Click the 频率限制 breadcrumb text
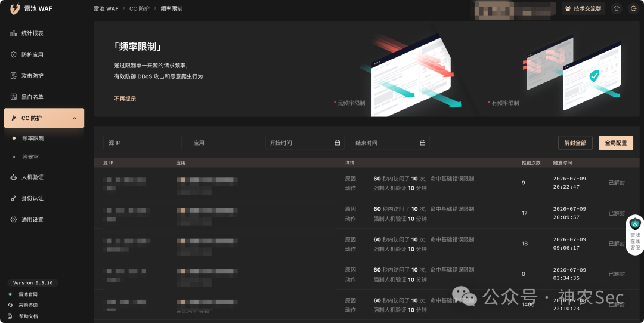Image resolution: width=644 pixels, height=323 pixels. [x=172, y=8]
